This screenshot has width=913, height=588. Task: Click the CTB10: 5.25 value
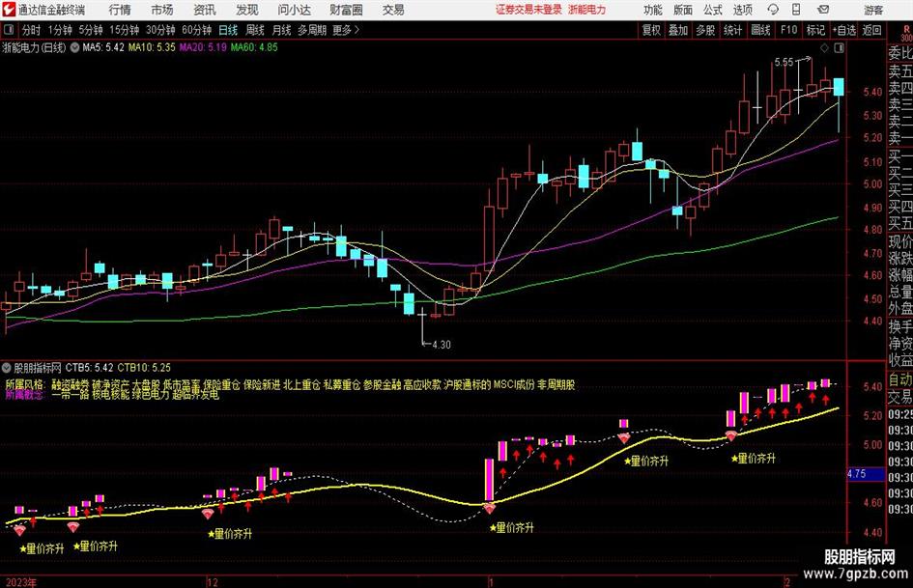(144, 367)
